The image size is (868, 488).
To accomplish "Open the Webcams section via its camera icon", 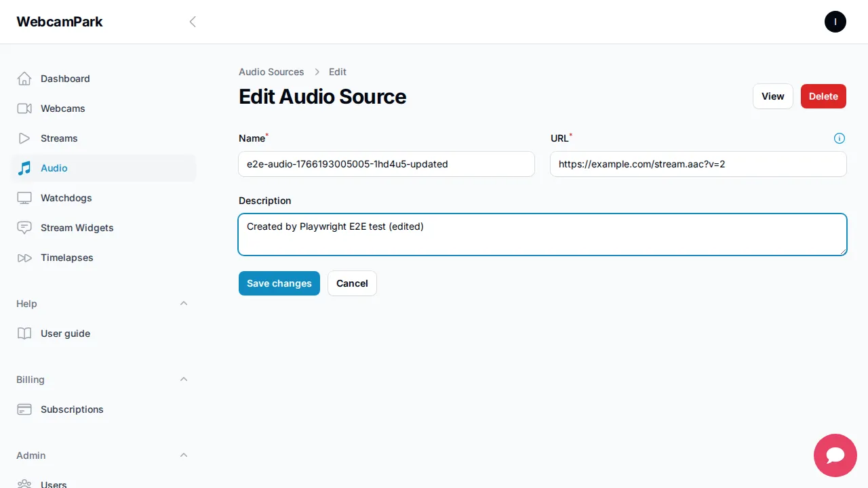I will point(24,108).
